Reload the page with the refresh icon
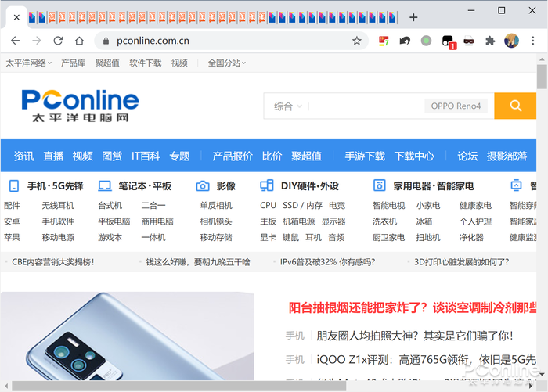 coord(58,41)
